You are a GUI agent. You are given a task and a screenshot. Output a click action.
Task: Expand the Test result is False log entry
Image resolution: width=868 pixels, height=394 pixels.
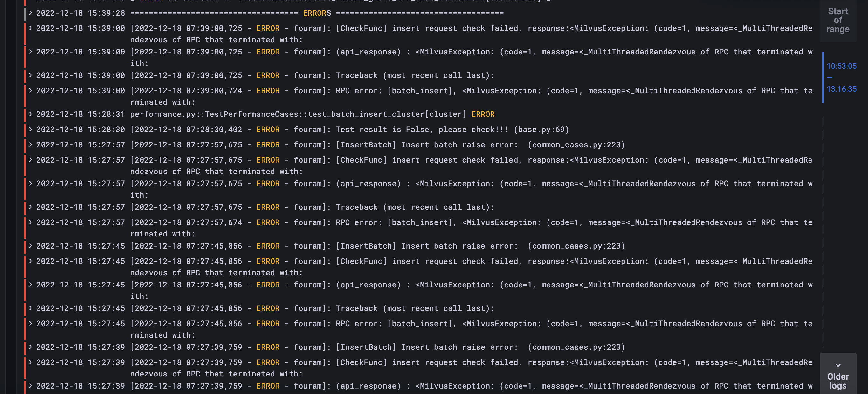click(x=30, y=129)
